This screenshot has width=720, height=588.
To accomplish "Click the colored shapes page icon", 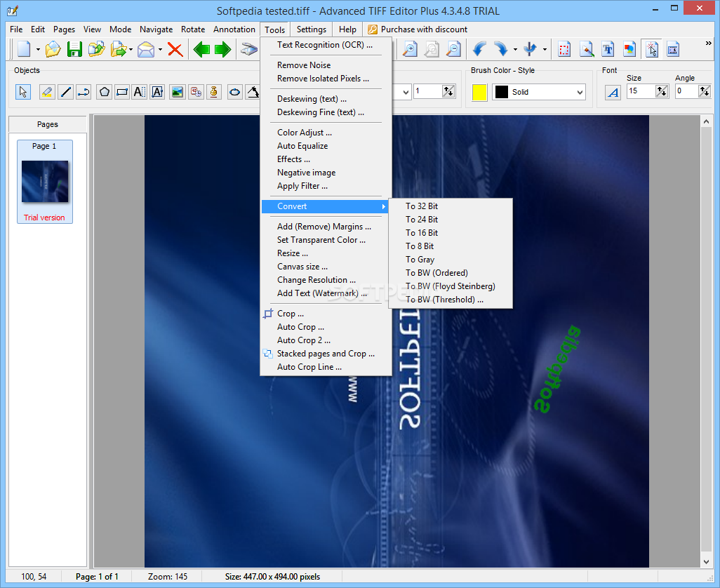I will [x=629, y=48].
